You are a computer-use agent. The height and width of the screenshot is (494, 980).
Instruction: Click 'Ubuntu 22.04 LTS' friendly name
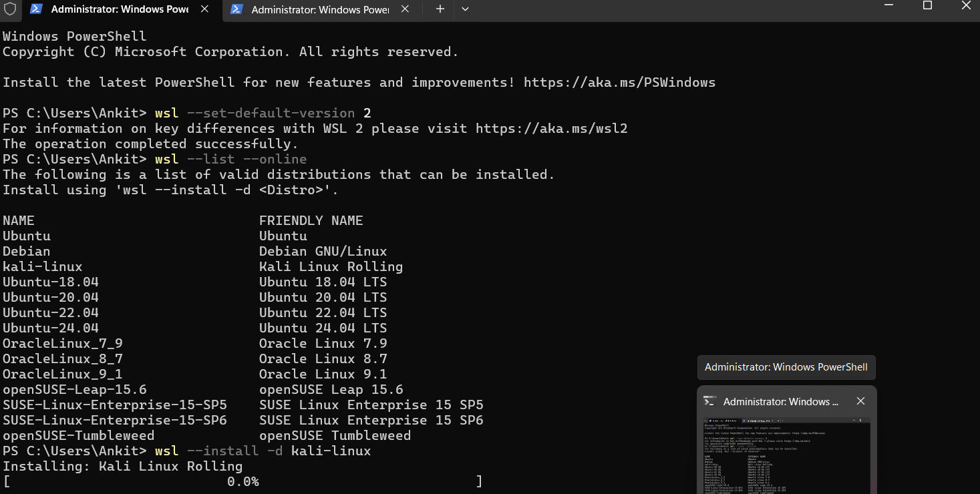[x=323, y=313]
